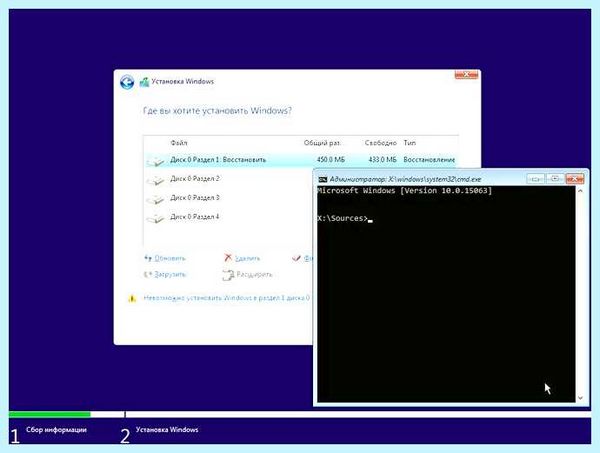600x453 pixels.
Task: Click the refresh icon beside Обновить
Action: tap(148, 258)
